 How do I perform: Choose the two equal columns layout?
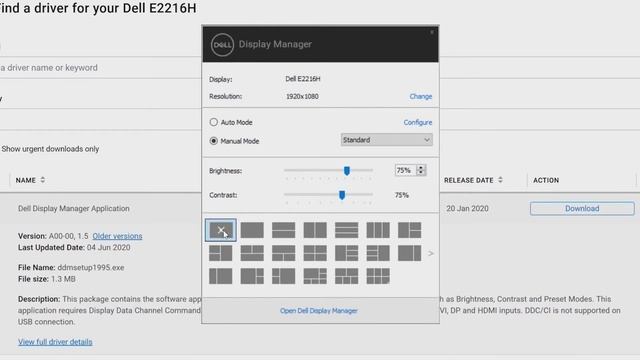(315, 230)
